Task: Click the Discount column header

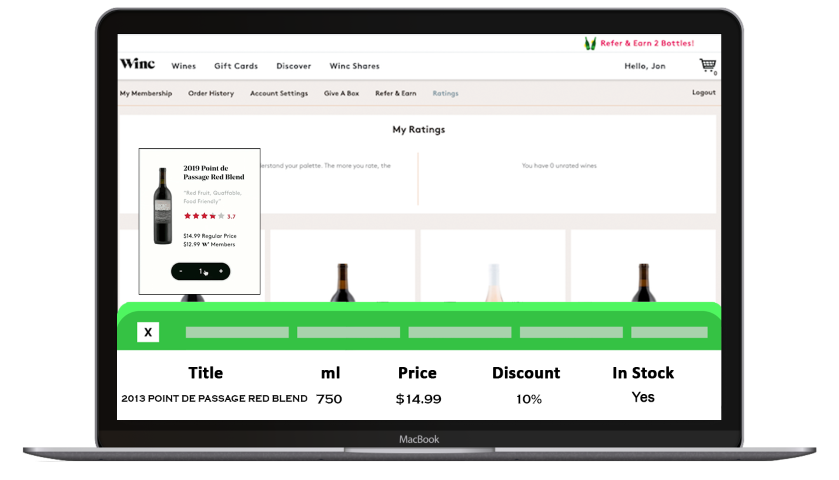Action: tap(526, 372)
